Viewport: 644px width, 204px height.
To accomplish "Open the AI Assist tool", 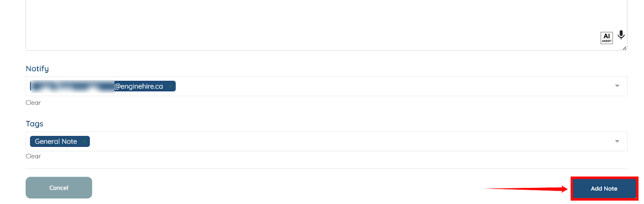I will tap(607, 38).
